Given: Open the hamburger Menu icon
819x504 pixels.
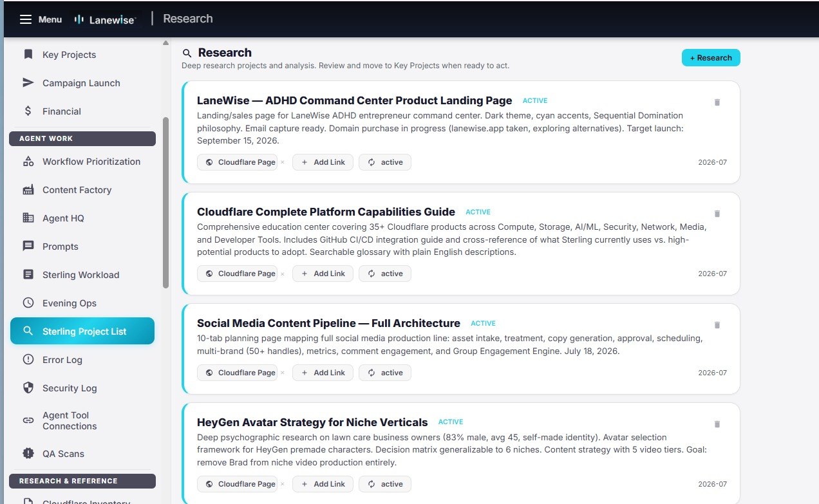Looking at the screenshot, I should pos(26,19).
